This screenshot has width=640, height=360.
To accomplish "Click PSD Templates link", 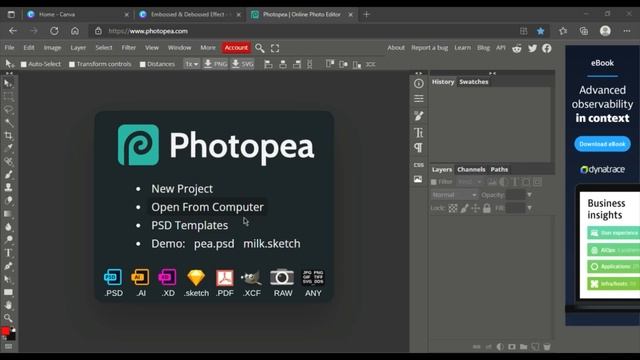I will [189, 225].
